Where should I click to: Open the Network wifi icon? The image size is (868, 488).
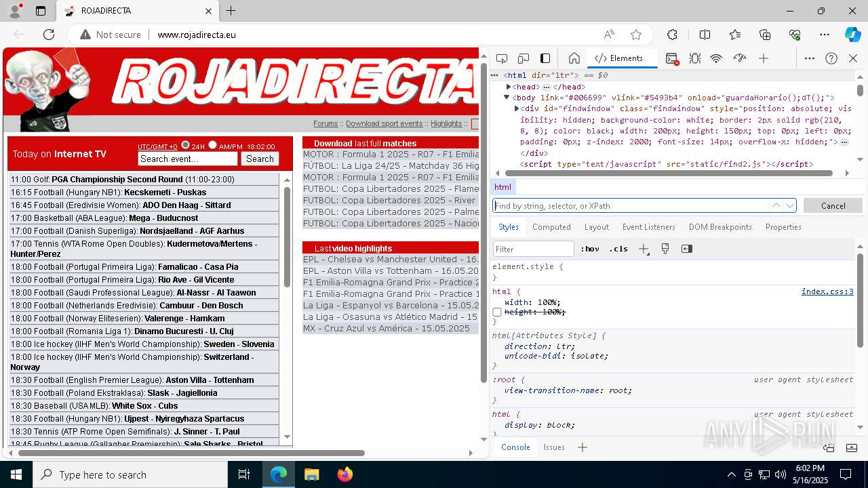(x=716, y=58)
